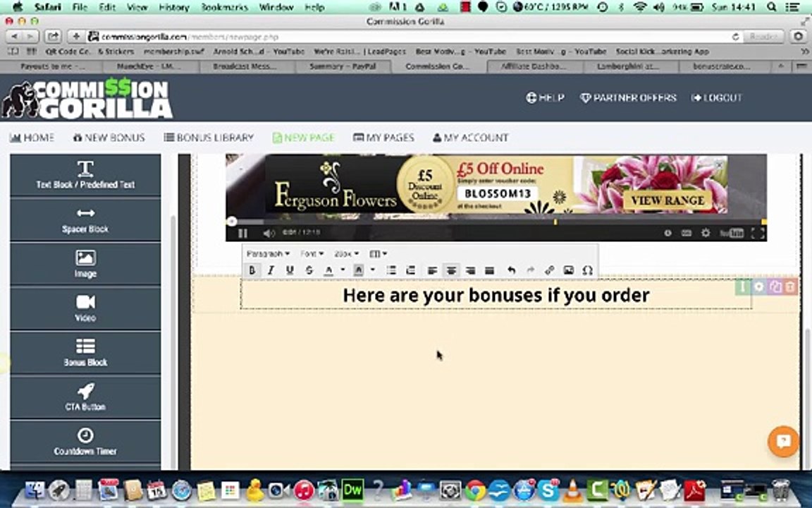Image resolution: width=812 pixels, height=508 pixels.
Task: Open the background color dropdown arrow
Action: pyautogui.click(x=372, y=270)
